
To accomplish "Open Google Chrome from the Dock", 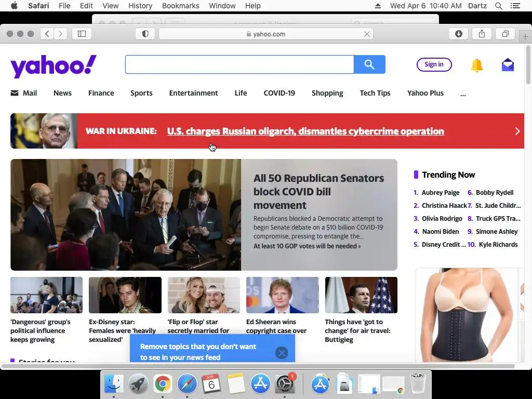I will click(x=163, y=384).
